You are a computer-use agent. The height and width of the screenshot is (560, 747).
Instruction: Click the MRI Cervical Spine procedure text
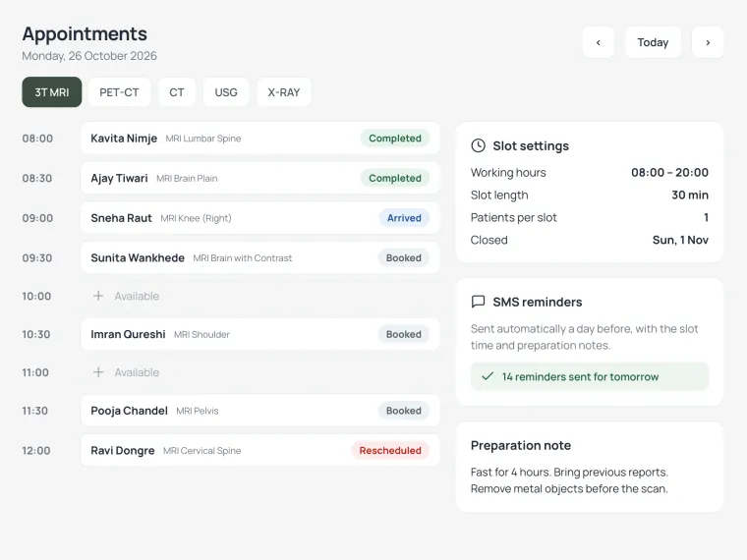pos(202,451)
